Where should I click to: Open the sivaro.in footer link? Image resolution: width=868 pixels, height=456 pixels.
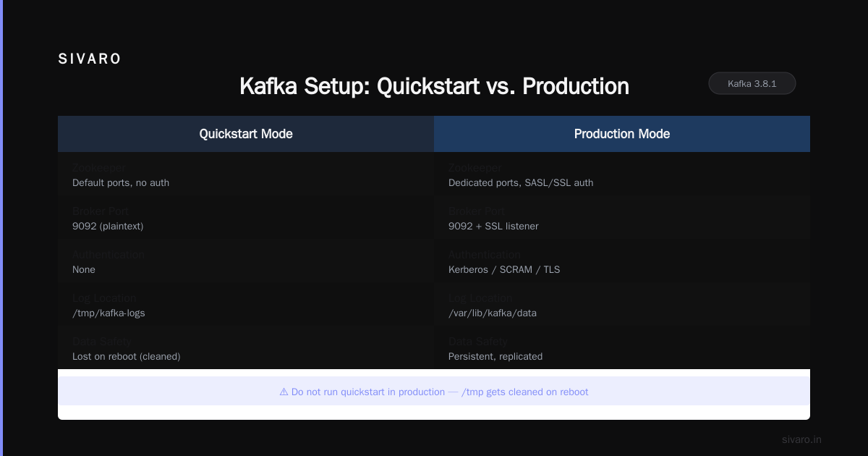pyautogui.click(x=801, y=439)
